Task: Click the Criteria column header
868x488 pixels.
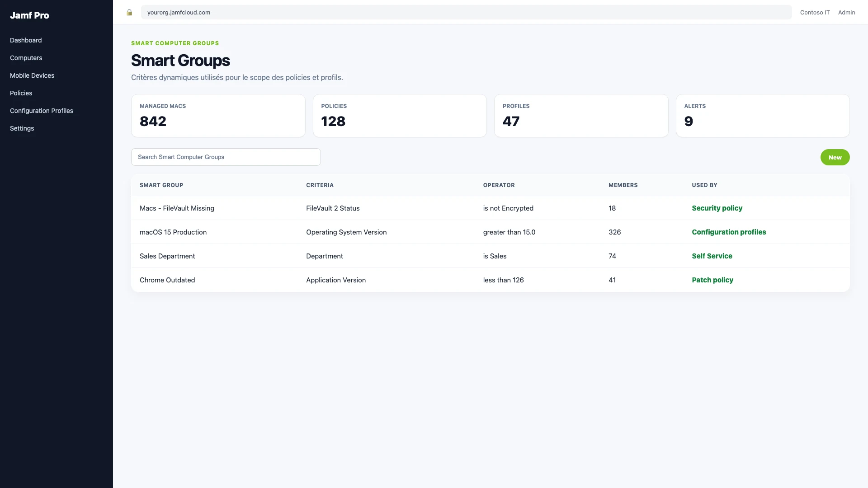Action: coord(320,185)
